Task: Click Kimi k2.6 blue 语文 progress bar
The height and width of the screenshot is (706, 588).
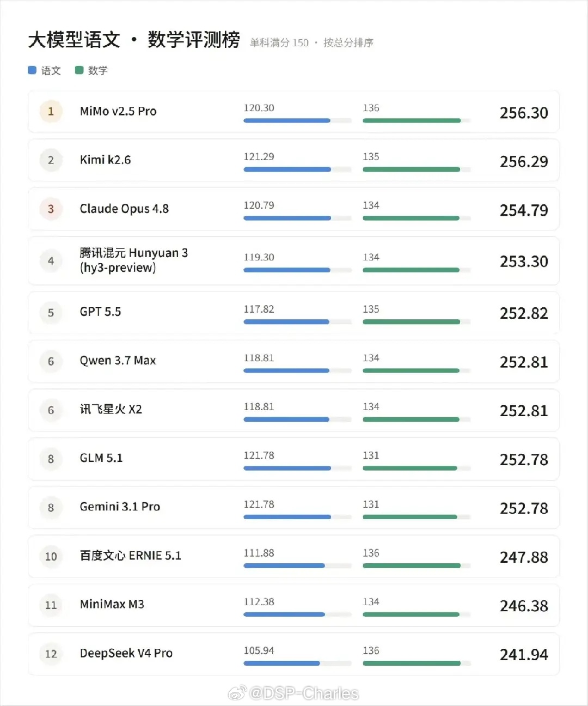Action: point(287,169)
